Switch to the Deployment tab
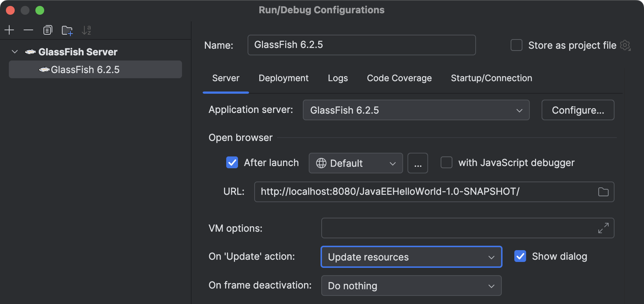 pyautogui.click(x=283, y=78)
